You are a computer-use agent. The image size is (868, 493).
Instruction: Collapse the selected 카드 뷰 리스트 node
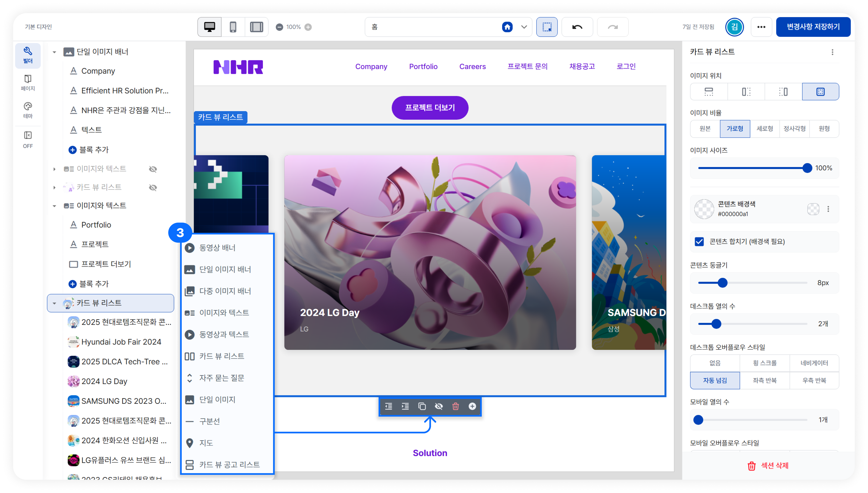coord(54,303)
